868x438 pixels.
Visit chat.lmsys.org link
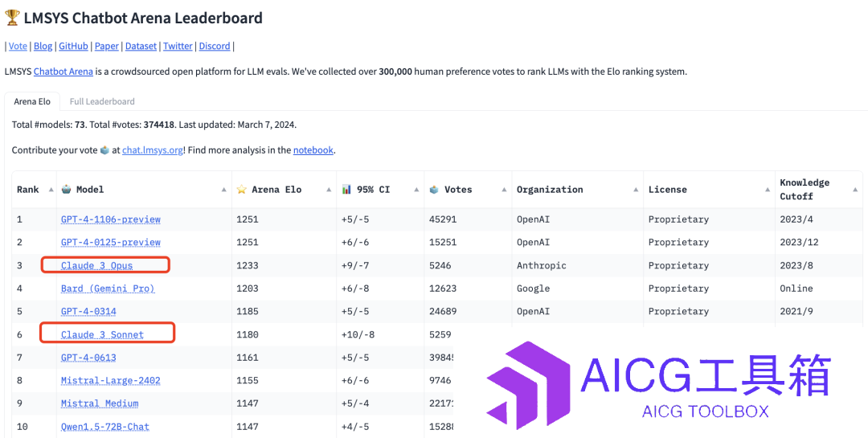(x=152, y=150)
